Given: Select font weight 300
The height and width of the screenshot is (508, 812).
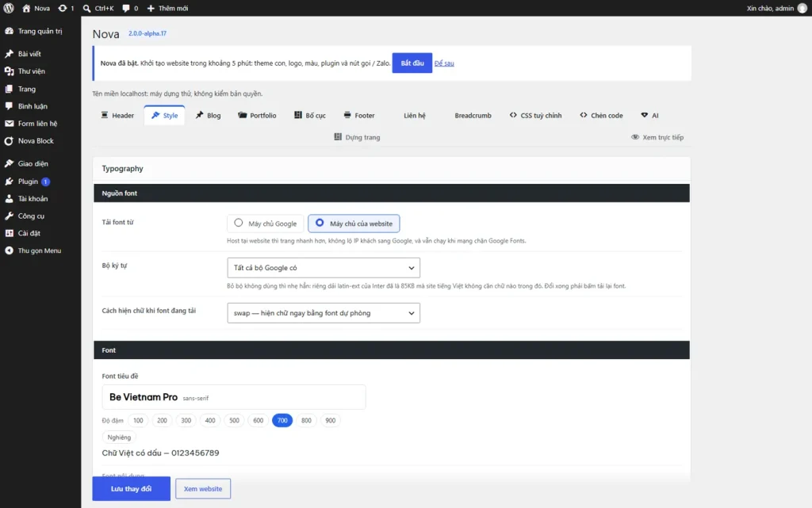Looking at the screenshot, I should click(186, 421).
